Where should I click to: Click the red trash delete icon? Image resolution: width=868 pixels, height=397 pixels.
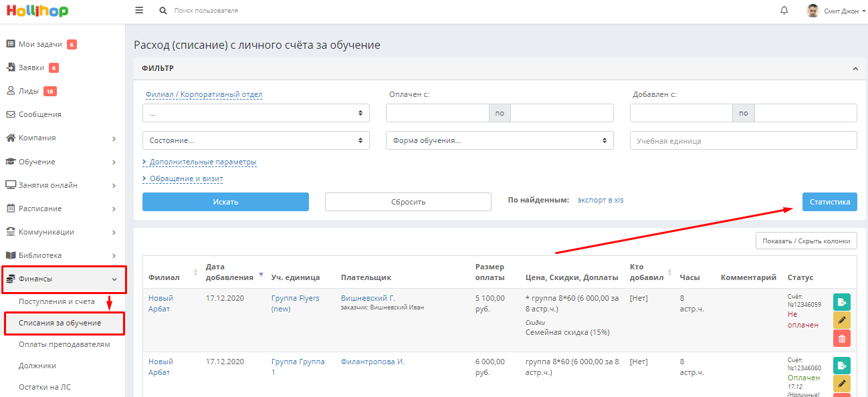pos(841,339)
